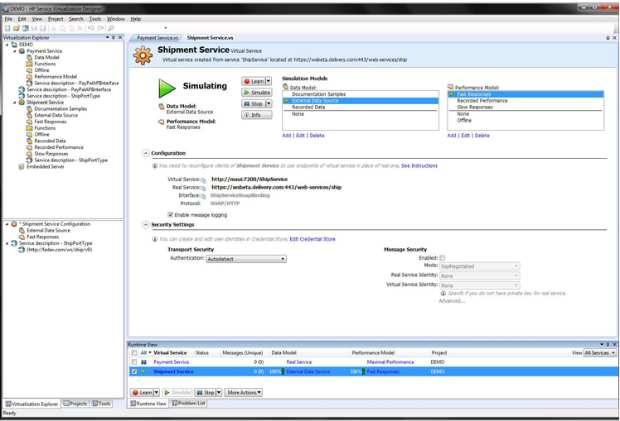Check the Message Security Enabled checkbox
The image size is (620, 421).
pos(442,258)
